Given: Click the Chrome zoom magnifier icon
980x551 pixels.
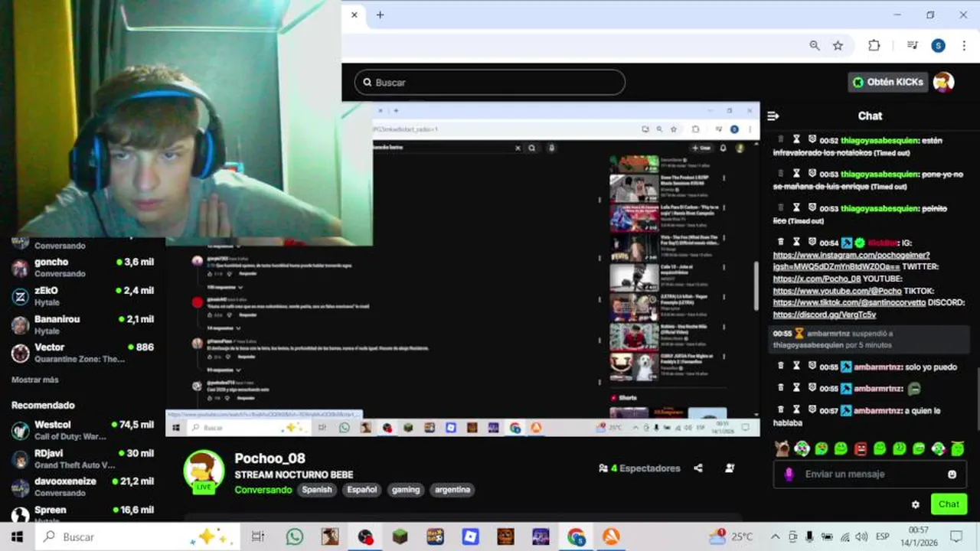Looking at the screenshot, I should click(815, 46).
